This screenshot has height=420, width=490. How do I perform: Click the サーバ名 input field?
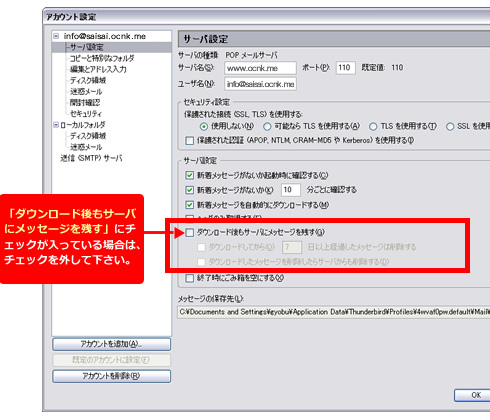coord(260,68)
